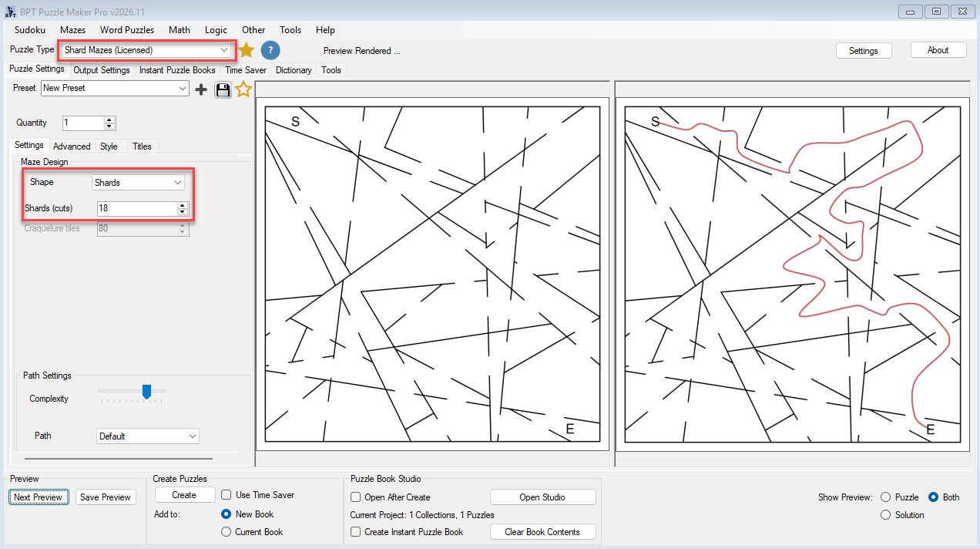Show only the Puzzle in preview
Viewport: 980px width, 549px height.
point(885,497)
